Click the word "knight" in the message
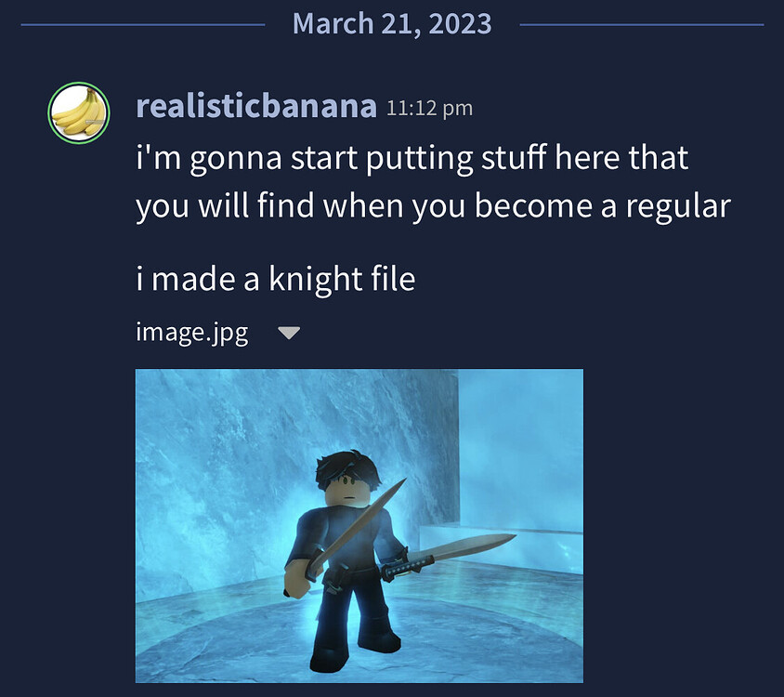784x697 pixels. coord(315,279)
